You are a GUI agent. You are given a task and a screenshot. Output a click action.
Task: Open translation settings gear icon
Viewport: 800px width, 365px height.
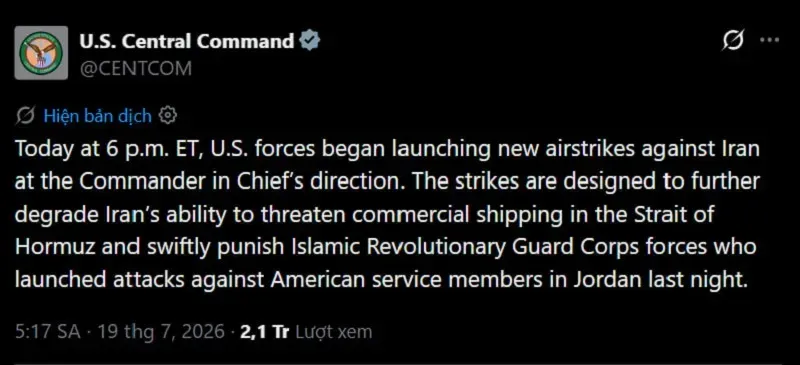pos(168,116)
